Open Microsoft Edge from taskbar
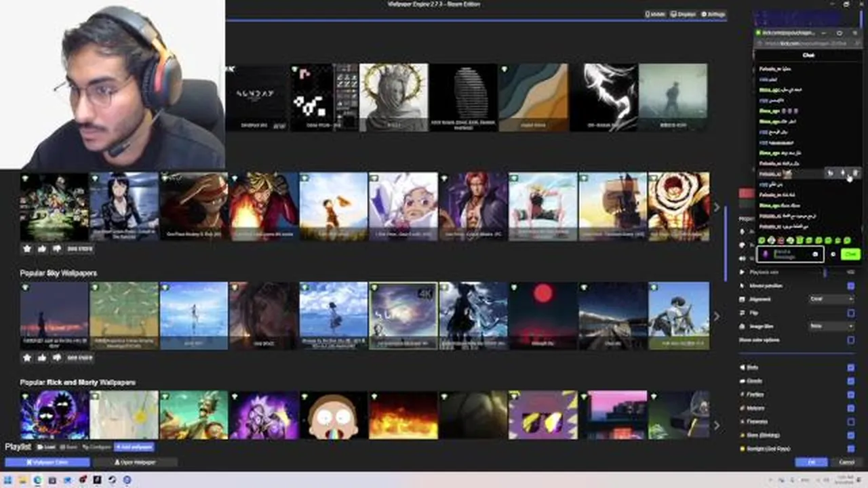Image resolution: width=868 pixels, height=488 pixels. pos(37,480)
